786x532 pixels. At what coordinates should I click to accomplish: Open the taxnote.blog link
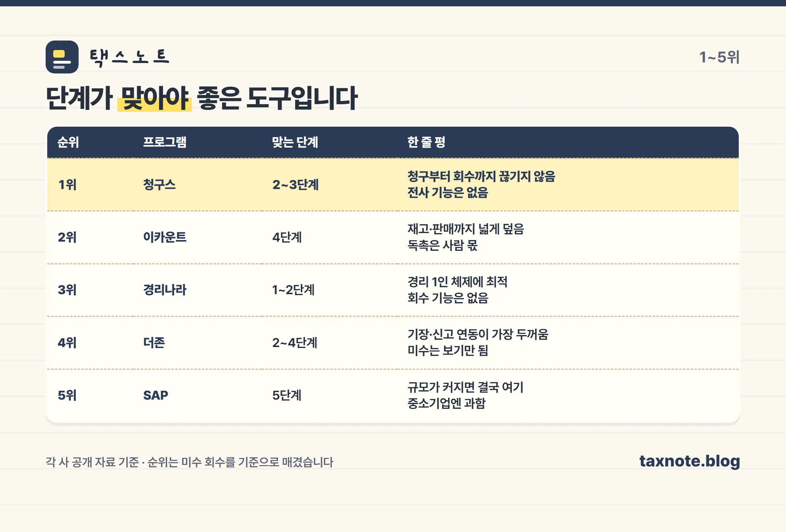[690, 461]
